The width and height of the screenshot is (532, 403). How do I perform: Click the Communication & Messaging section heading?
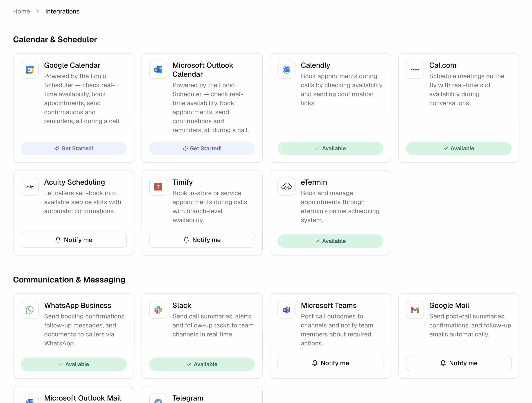[69, 280]
